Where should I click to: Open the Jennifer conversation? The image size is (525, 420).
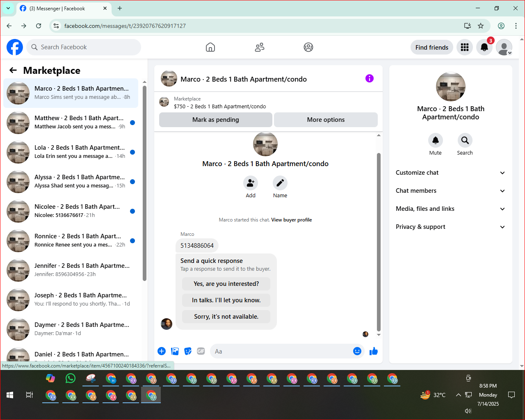tap(71, 270)
